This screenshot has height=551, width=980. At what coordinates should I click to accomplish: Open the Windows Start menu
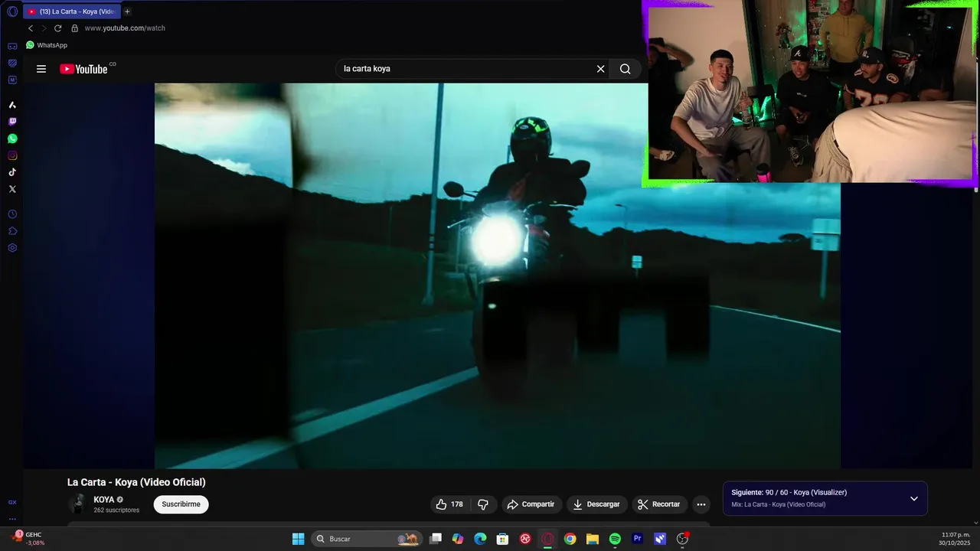(x=298, y=539)
